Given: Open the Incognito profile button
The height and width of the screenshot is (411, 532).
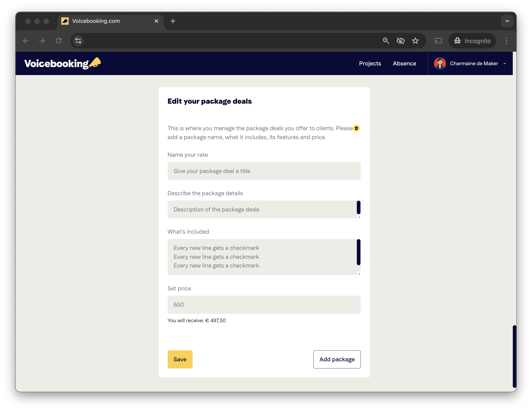Looking at the screenshot, I should tap(472, 41).
